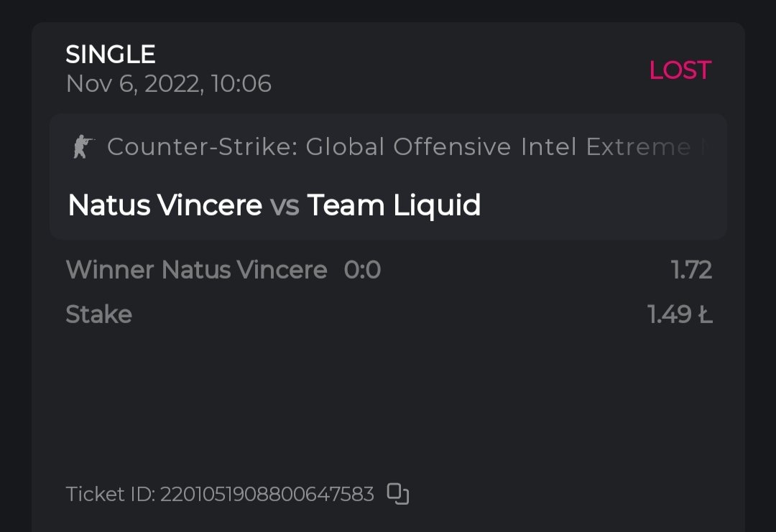This screenshot has width=776, height=532.
Task: Click the "Ticket ID:" label
Action: point(110,495)
